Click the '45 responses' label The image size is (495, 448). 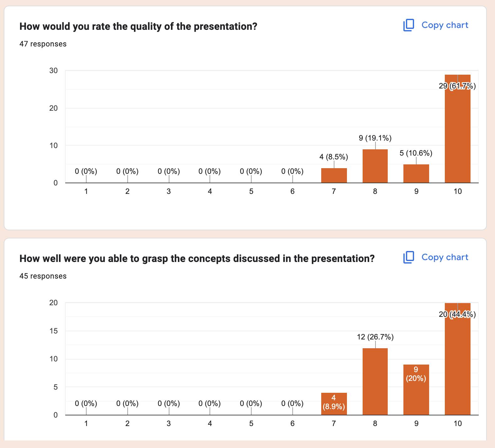pos(43,276)
